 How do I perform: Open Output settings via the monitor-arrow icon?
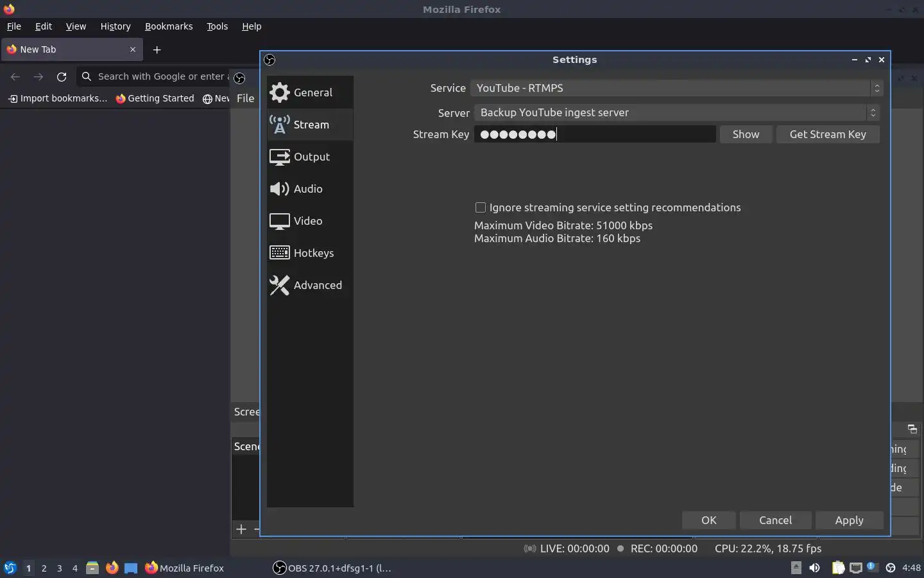(279, 157)
